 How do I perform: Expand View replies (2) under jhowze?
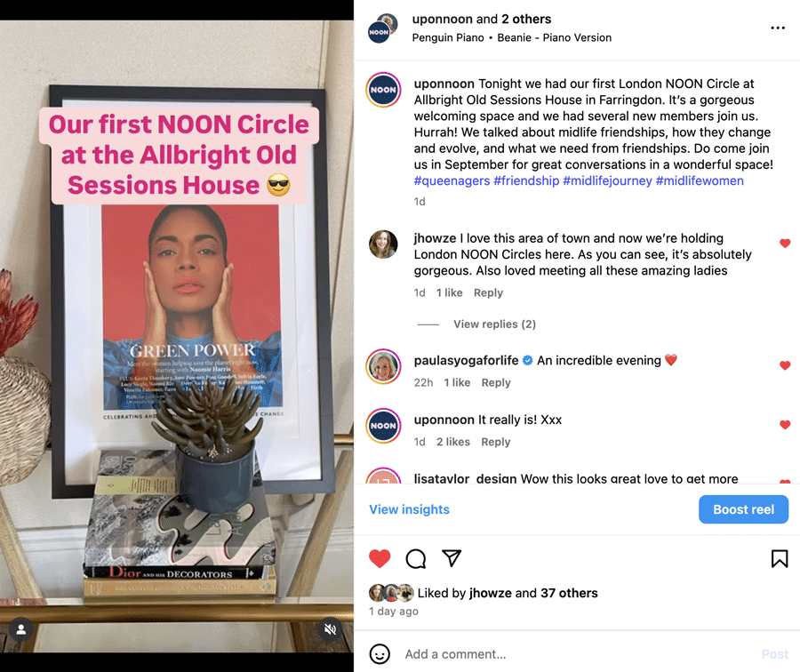coord(494,324)
